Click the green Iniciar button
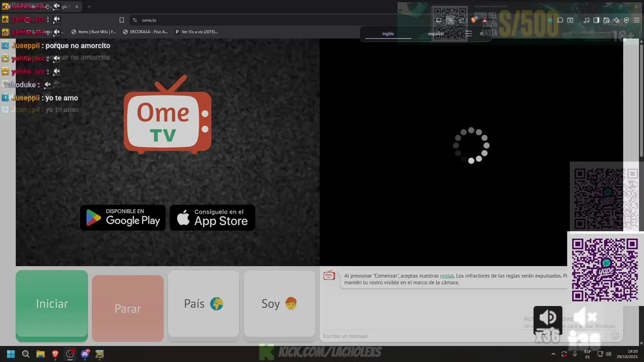Screen dimensions: 644x362 (x=52, y=304)
